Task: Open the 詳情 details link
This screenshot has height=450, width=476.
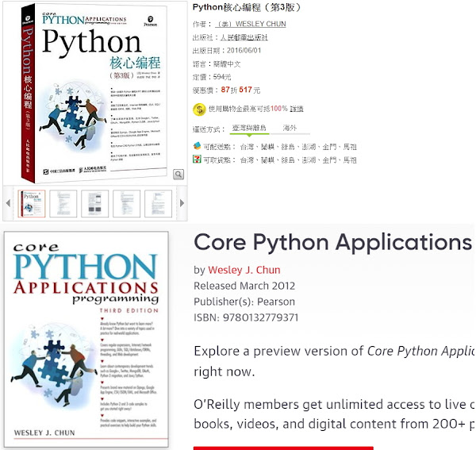Action: pos(297,109)
